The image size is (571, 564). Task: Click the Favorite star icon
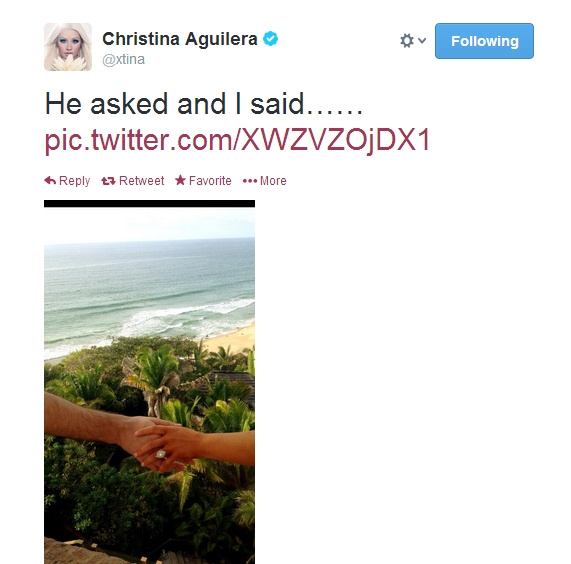tap(180, 180)
